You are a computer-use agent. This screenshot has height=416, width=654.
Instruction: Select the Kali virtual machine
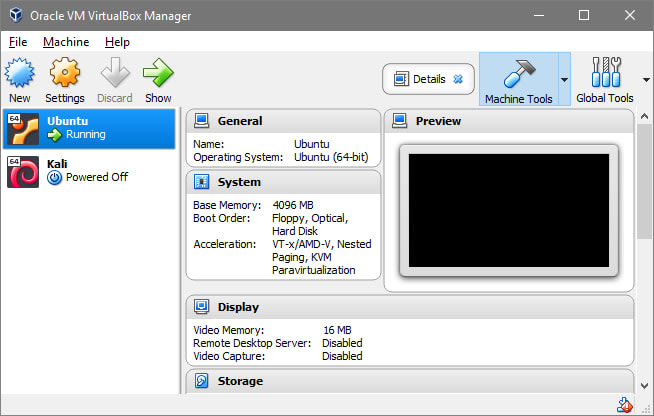[88, 171]
